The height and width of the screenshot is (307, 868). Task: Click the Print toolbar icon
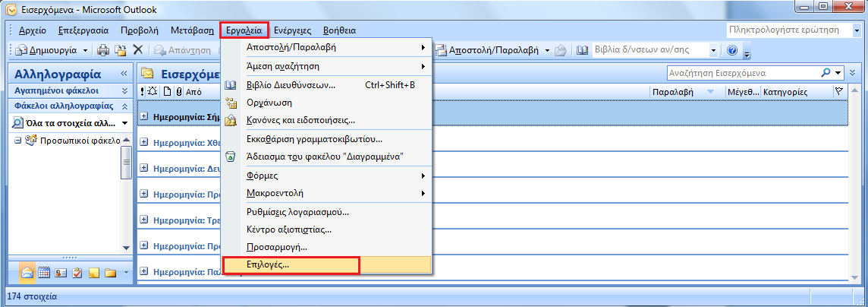pyautogui.click(x=103, y=50)
